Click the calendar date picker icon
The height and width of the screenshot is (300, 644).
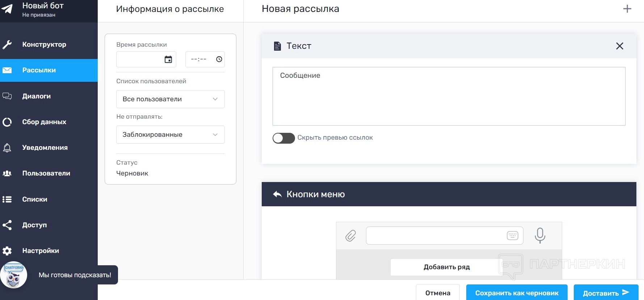[168, 59]
